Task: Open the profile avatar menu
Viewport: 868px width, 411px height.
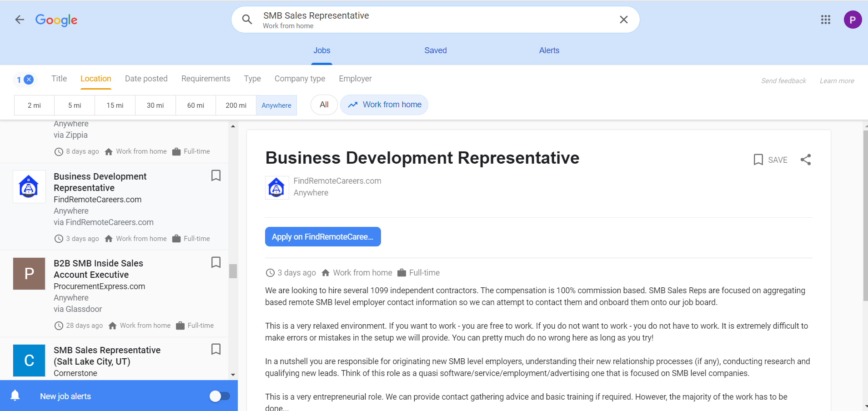Action: (x=853, y=20)
